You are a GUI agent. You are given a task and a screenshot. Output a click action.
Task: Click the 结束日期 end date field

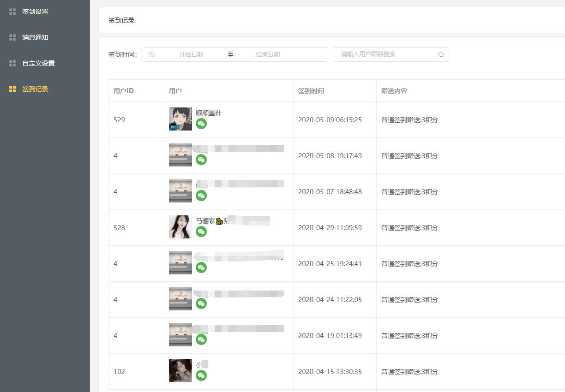[268, 54]
